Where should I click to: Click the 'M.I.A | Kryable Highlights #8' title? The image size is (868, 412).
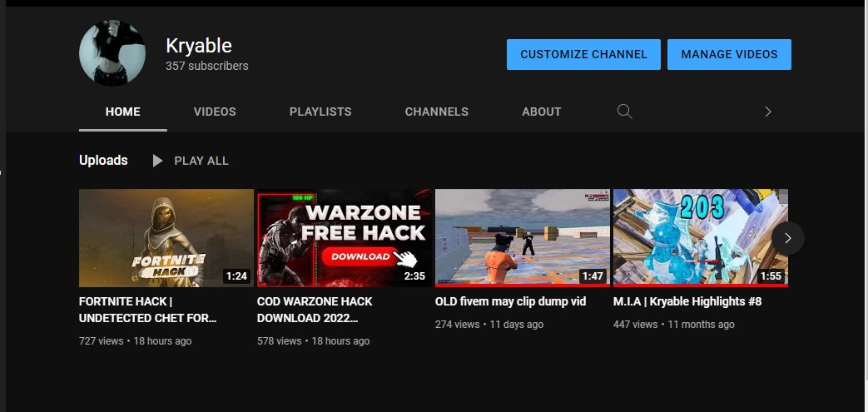[687, 301]
